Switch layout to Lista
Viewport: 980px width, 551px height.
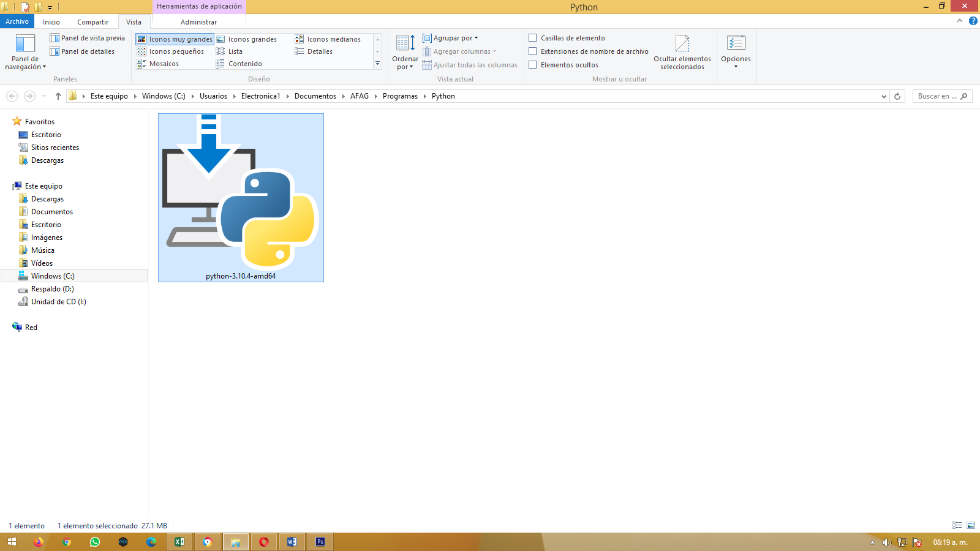point(230,51)
